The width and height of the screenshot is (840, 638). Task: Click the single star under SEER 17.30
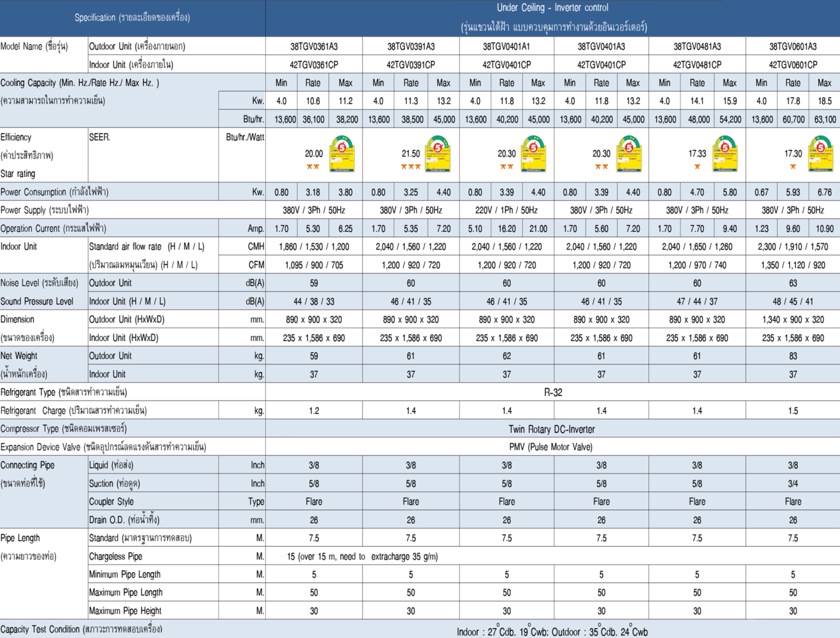click(793, 167)
